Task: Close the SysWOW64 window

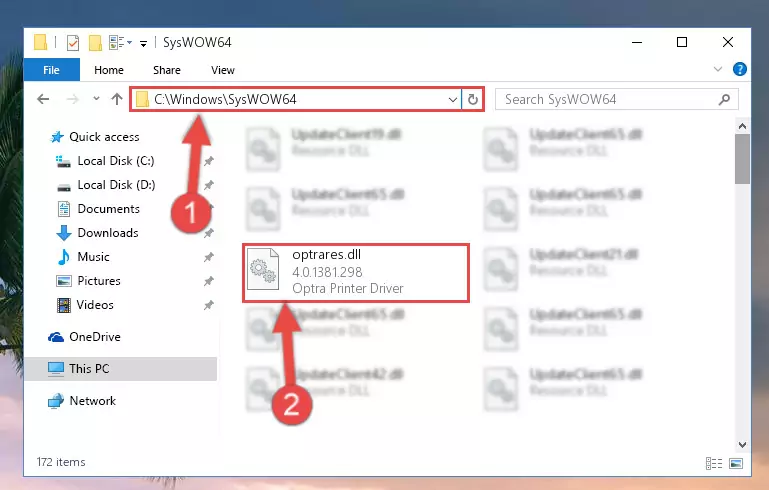Action: (x=728, y=43)
